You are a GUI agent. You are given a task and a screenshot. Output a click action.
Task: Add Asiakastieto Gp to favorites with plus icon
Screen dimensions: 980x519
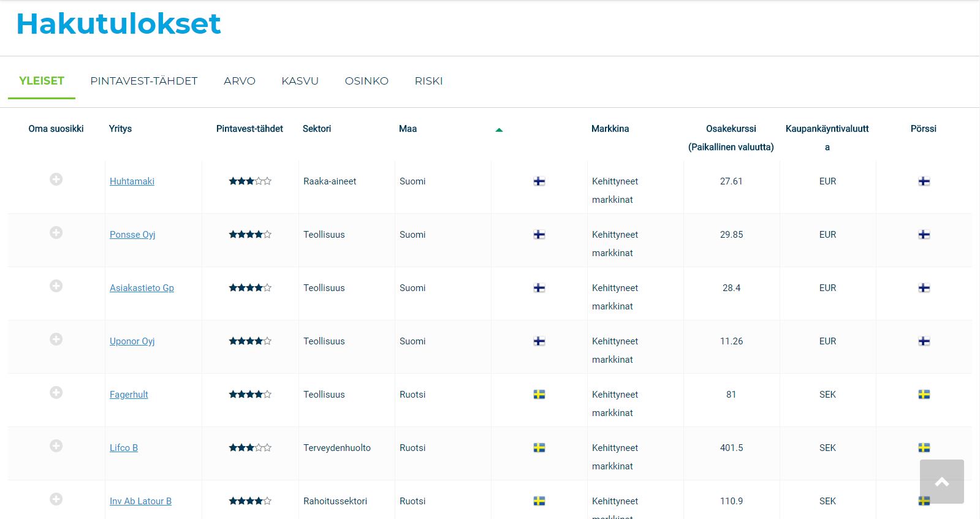pos(56,286)
